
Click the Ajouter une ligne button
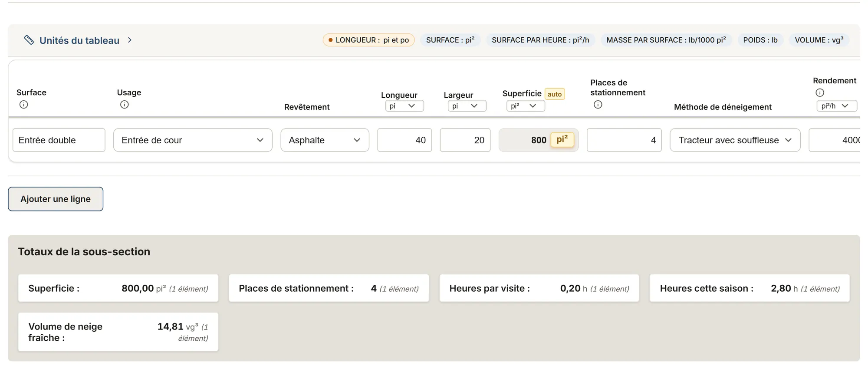56,199
